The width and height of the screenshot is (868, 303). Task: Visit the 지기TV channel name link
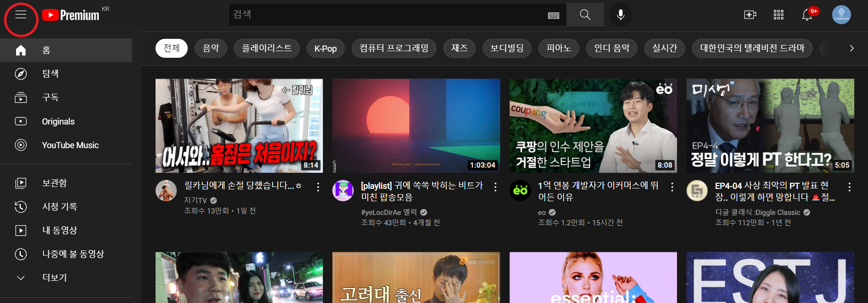point(195,200)
